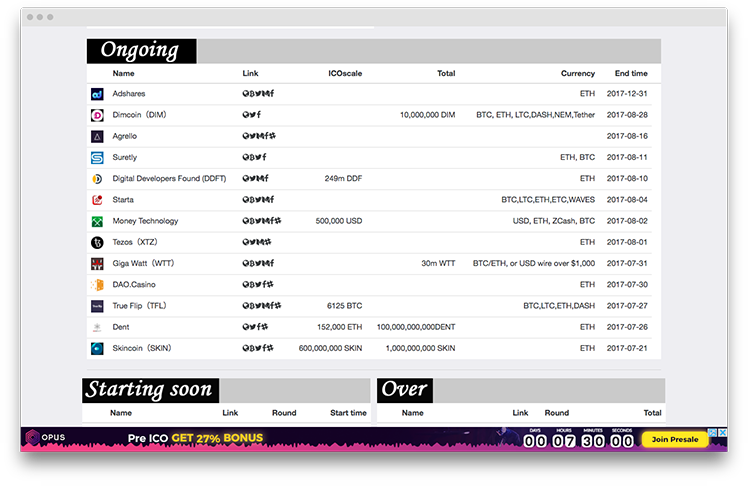The height and width of the screenshot is (488, 748).
Task: Select the '2017-12-31' end date
Action: point(627,93)
